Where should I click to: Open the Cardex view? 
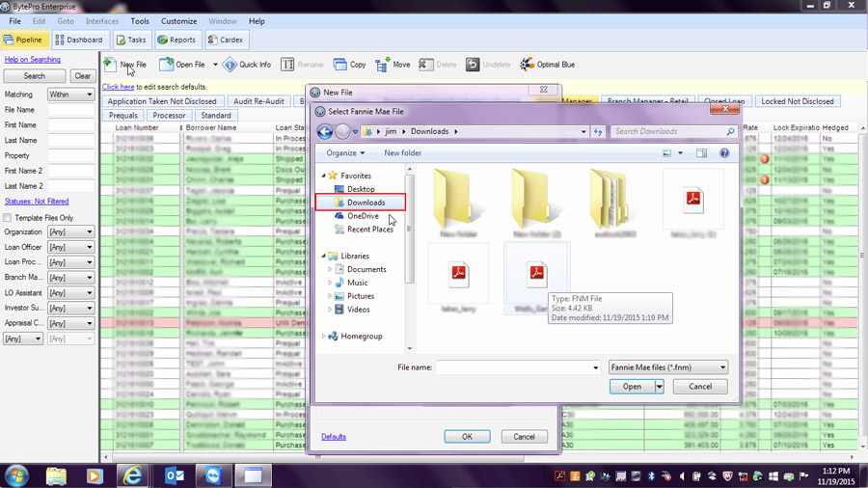[x=226, y=40]
